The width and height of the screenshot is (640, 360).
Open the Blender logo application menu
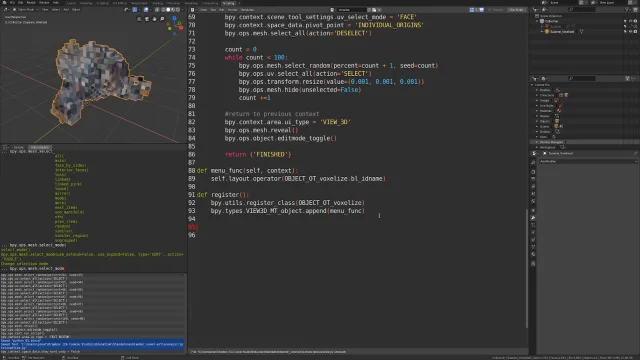click(x=4, y=2)
